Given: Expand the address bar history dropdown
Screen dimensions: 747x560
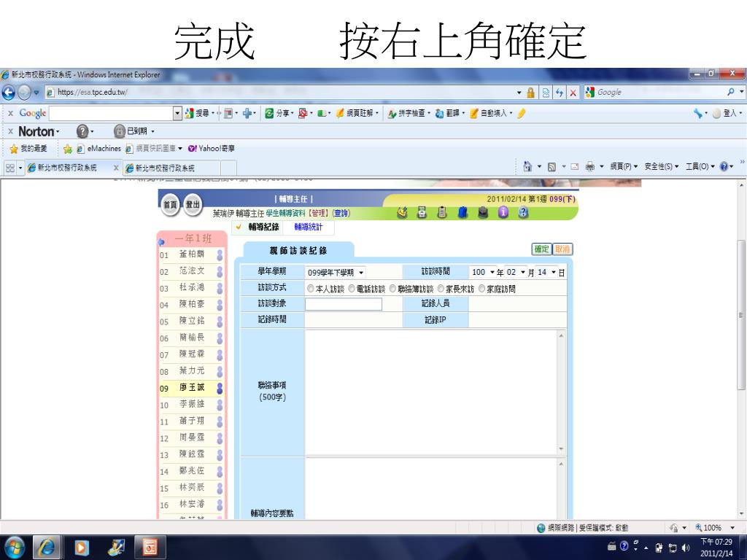Looking at the screenshot, I should pyautogui.click(x=519, y=93).
